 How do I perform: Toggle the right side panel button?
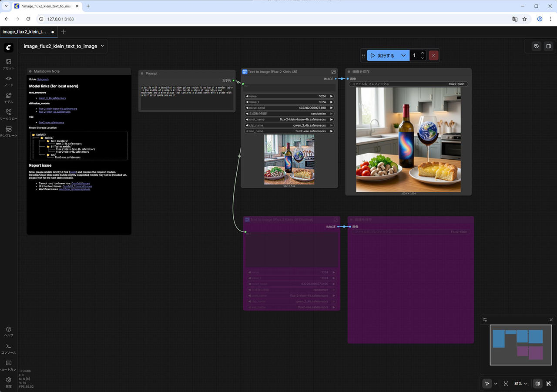point(548,46)
